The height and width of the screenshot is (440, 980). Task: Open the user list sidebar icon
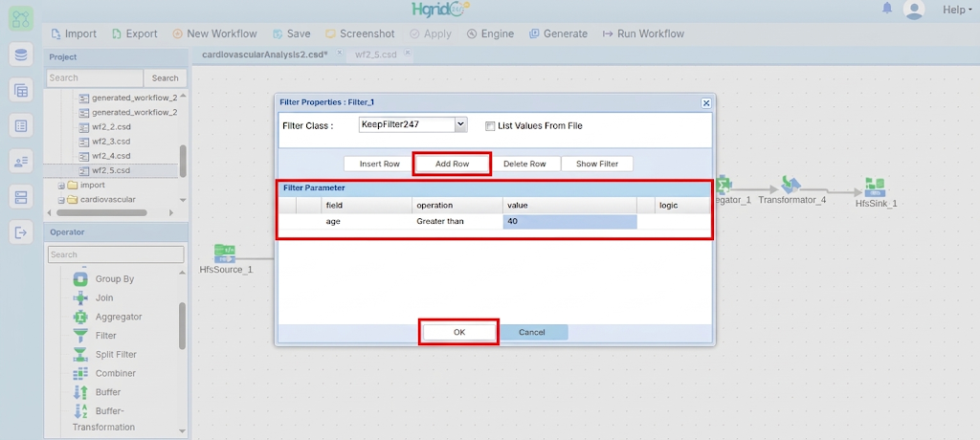point(21,162)
